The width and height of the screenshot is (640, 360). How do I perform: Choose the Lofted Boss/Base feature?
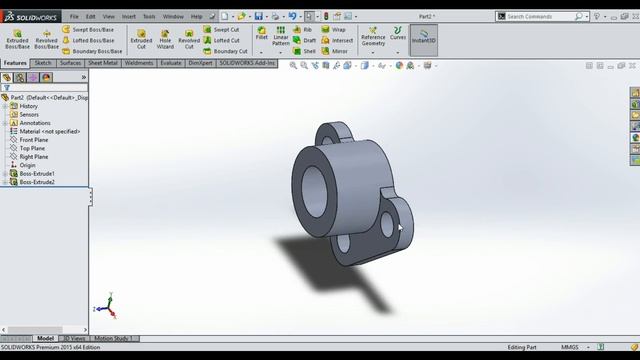coord(88,40)
